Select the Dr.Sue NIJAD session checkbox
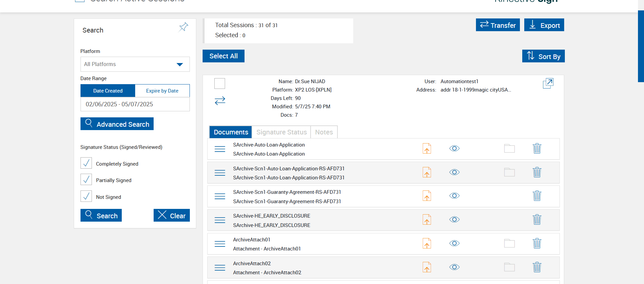 [220, 83]
